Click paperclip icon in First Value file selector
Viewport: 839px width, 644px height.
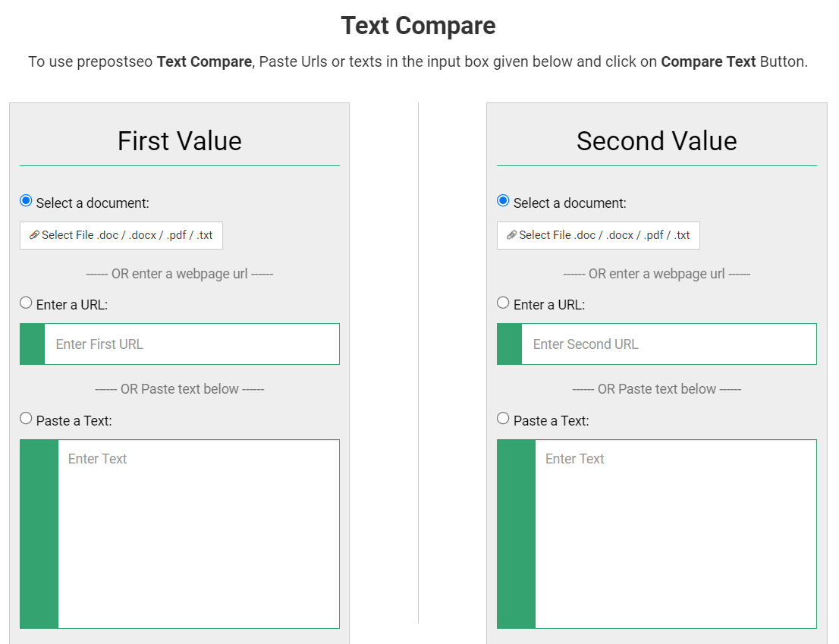point(34,235)
